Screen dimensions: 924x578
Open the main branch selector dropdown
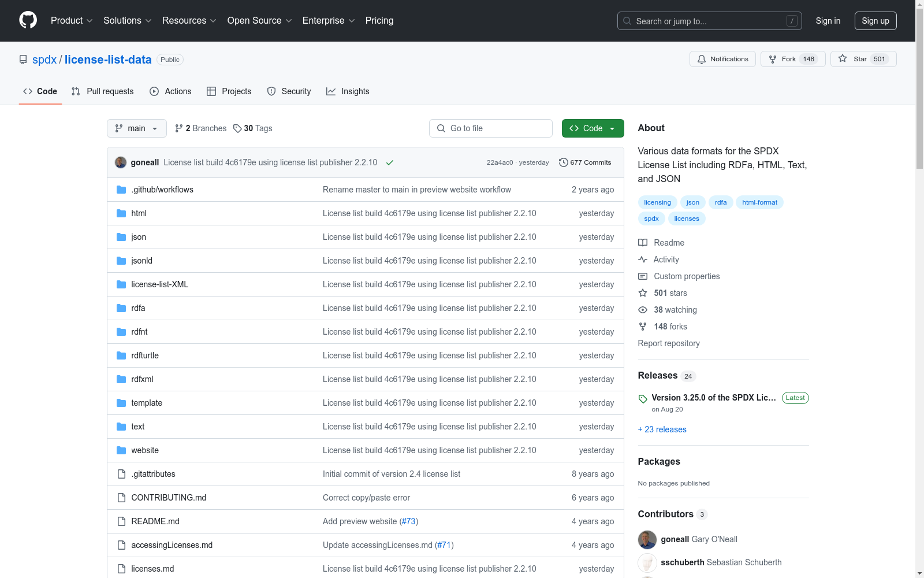tap(137, 128)
